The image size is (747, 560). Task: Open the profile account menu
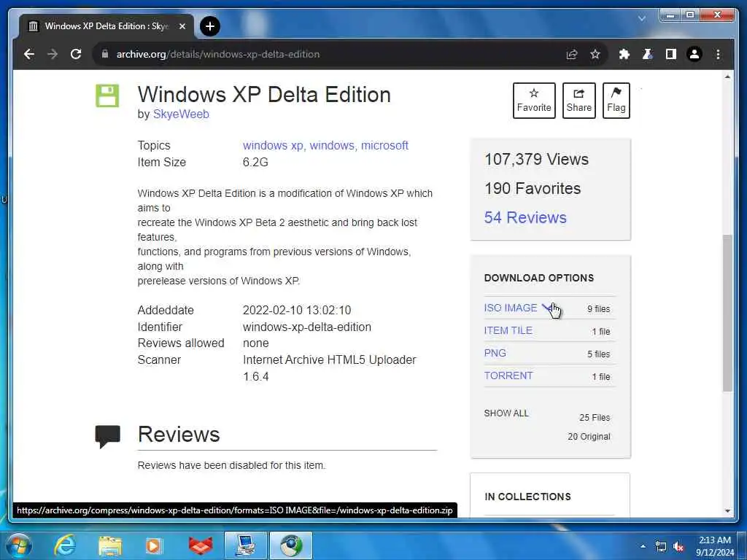pyautogui.click(x=694, y=54)
